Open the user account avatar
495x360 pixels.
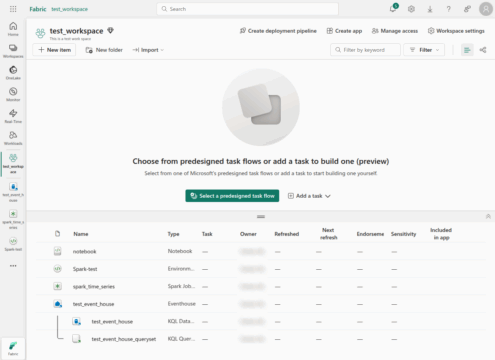click(486, 9)
